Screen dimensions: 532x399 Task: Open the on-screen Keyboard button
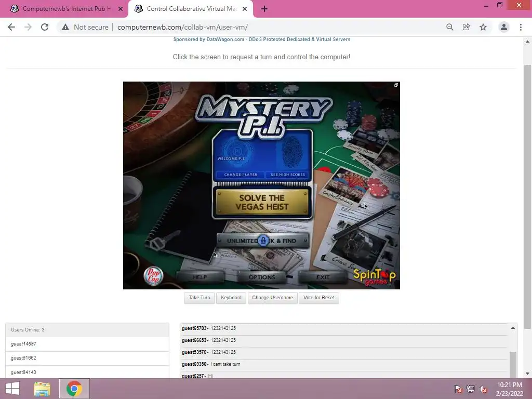click(231, 298)
